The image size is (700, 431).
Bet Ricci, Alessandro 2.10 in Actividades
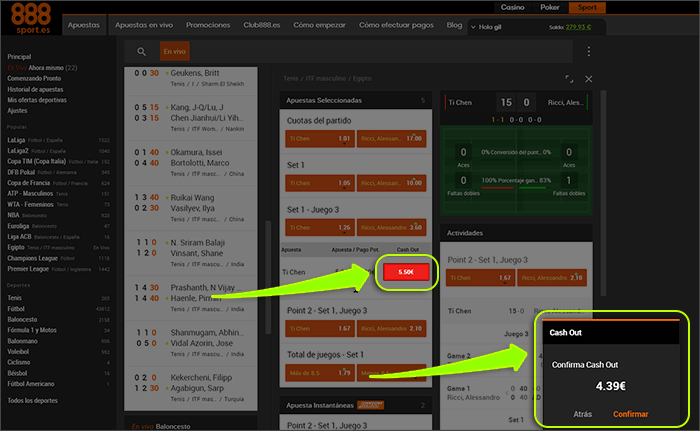pos(552,278)
